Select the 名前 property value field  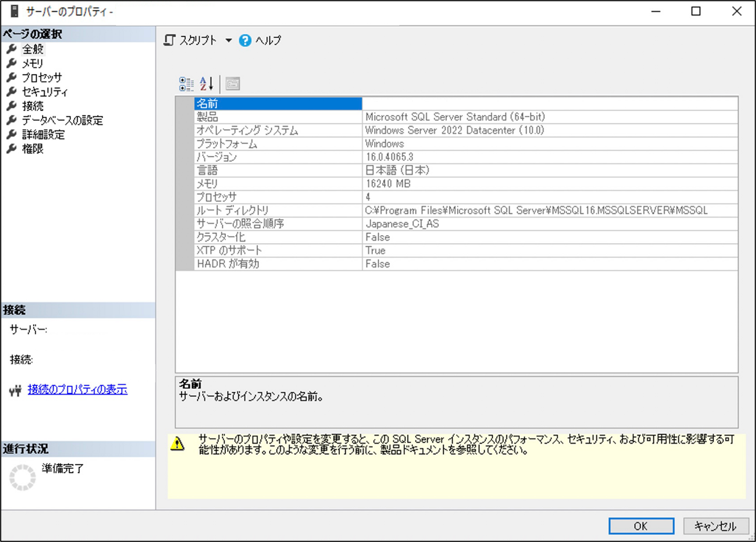coord(549,103)
